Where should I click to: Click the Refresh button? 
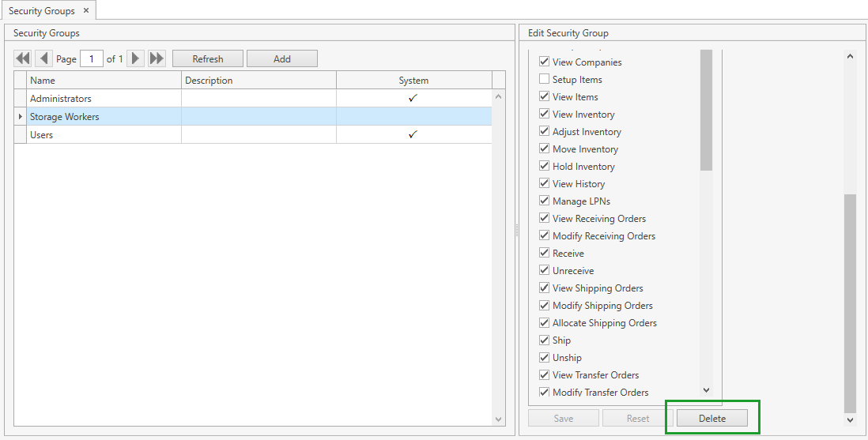point(208,58)
